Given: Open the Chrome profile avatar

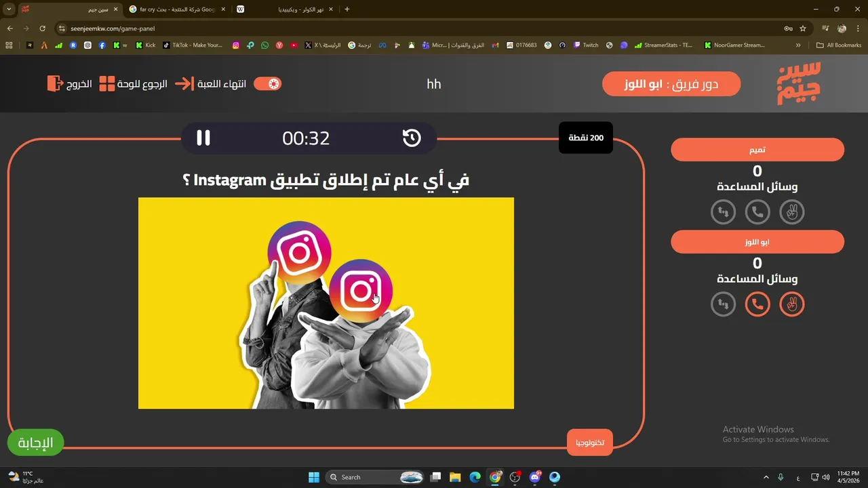Looking at the screenshot, I should (x=842, y=28).
